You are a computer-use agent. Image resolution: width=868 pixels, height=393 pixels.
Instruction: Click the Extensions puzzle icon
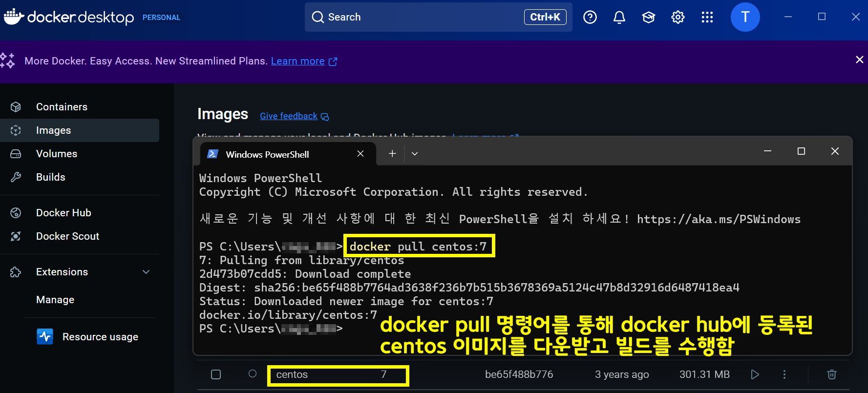click(16, 272)
